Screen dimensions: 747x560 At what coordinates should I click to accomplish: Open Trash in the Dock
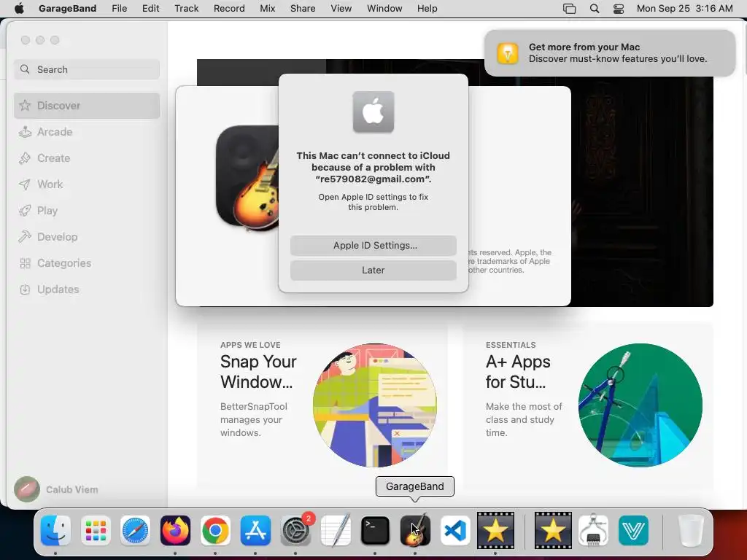690,530
